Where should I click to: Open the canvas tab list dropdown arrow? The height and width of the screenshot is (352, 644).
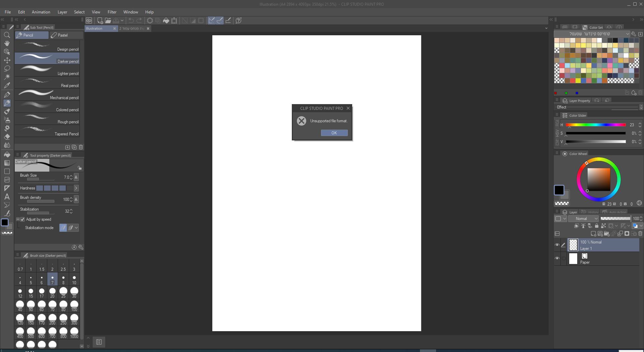click(546, 29)
